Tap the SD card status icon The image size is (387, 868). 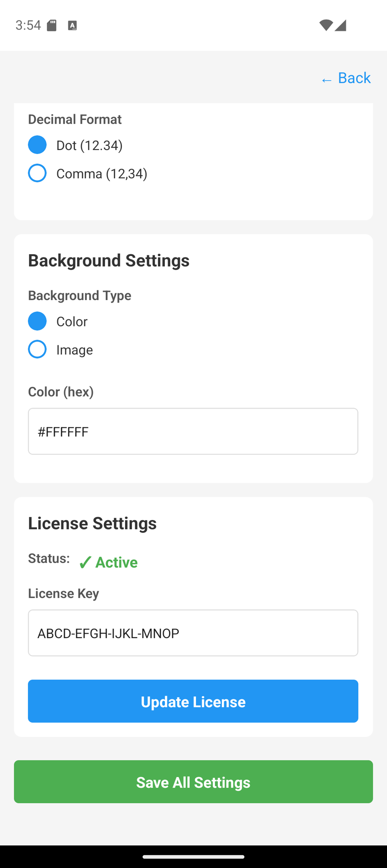pyautogui.click(x=51, y=26)
